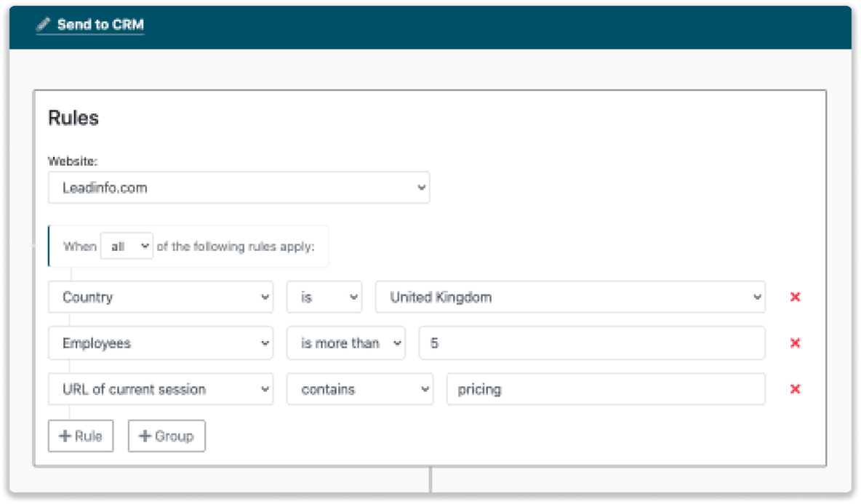This screenshot has width=861, height=504.
Task: Add a rule group with the Group button
Action: (167, 436)
